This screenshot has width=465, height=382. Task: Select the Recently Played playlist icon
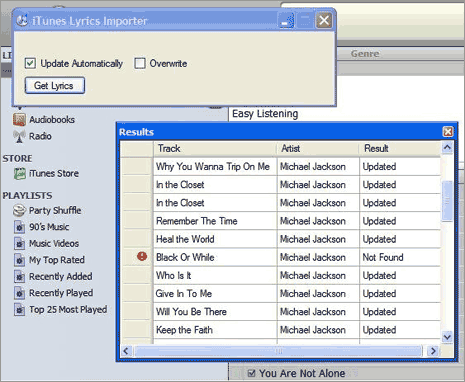pos(20,293)
